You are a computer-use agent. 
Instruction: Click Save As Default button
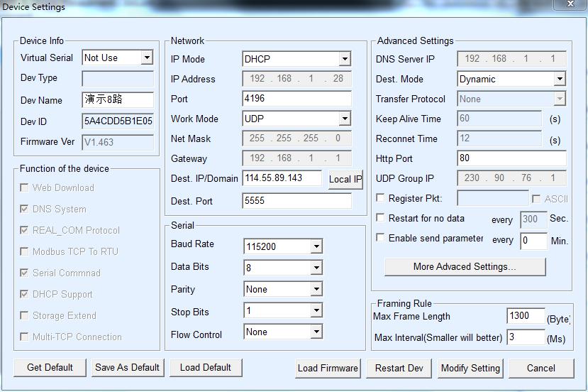pos(127,367)
